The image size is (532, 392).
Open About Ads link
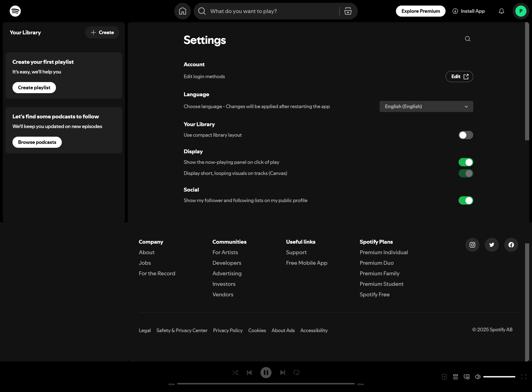point(283,330)
